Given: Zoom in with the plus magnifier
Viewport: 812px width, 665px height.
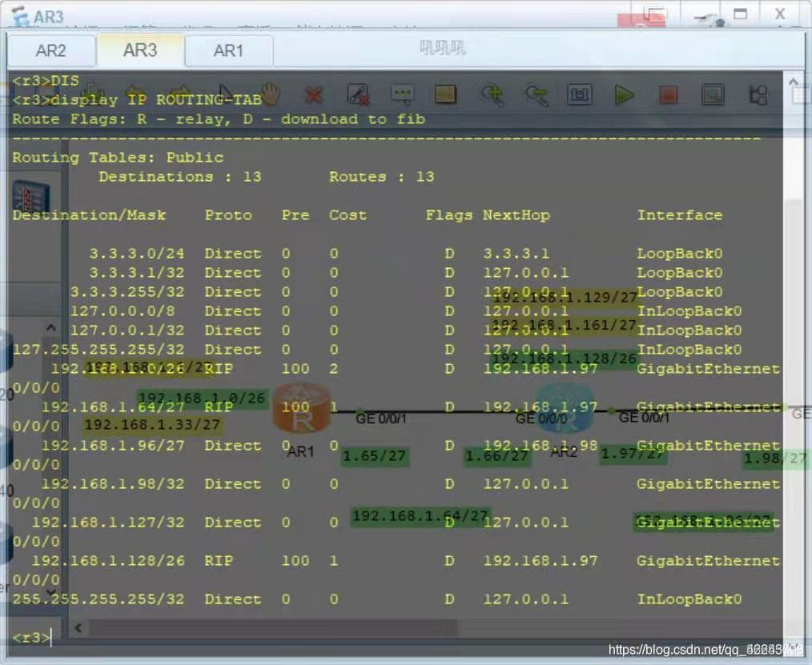Looking at the screenshot, I should coord(492,95).
